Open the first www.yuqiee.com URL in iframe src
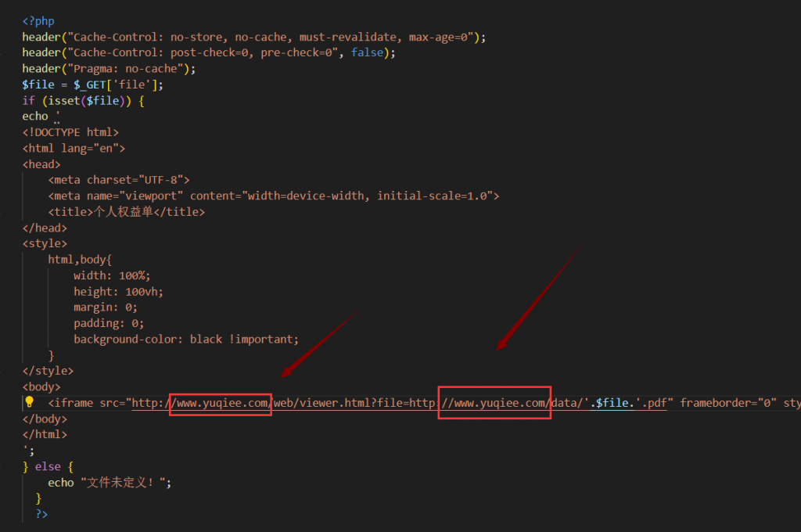 pos(222,403)
